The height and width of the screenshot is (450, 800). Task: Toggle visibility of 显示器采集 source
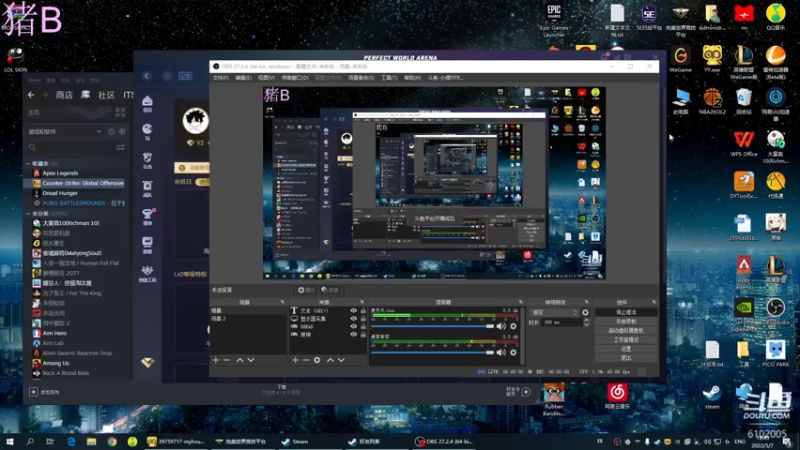coord(353,318)
